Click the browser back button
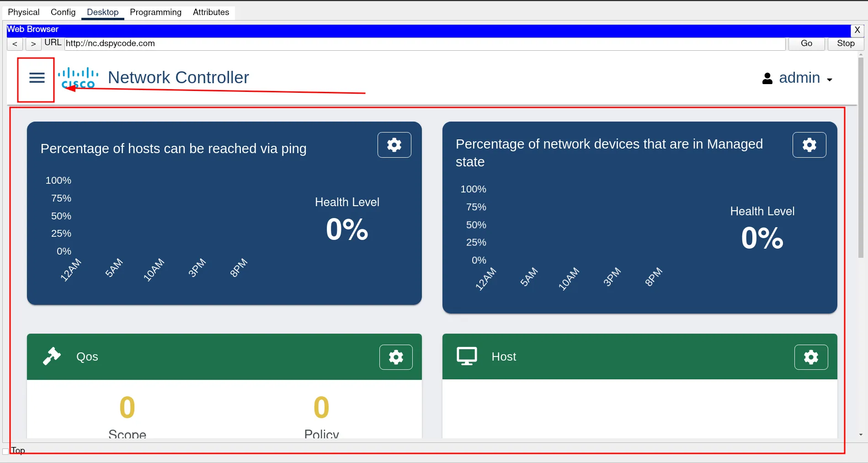Viewport: 868px width, 463px height. click(15, 44)
